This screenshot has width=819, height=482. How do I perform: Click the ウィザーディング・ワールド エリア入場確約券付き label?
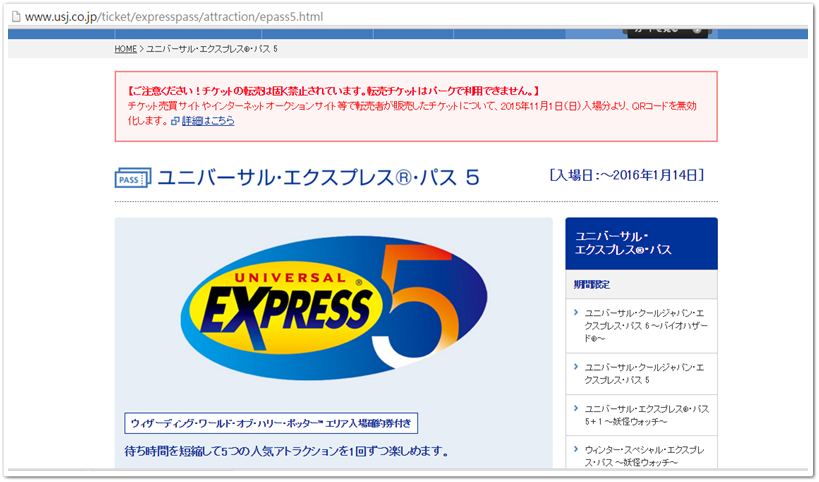[x=271, y=423]
